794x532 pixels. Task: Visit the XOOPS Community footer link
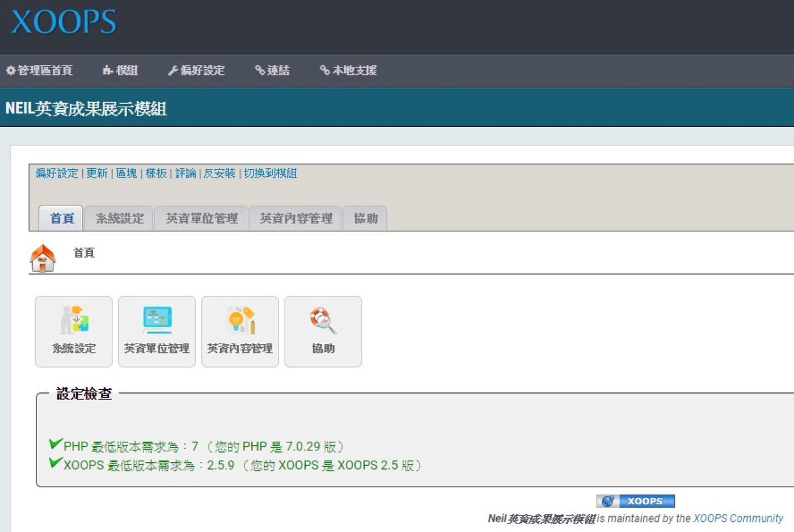tap(737, 518)
